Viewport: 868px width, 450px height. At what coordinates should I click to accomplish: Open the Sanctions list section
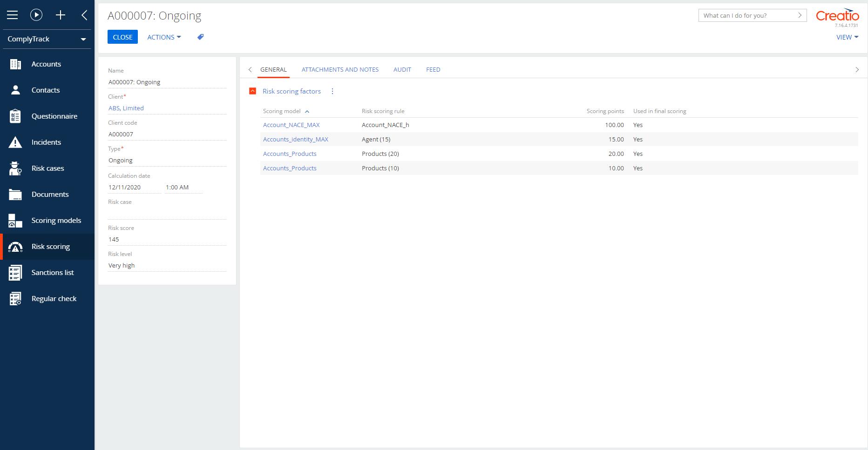(x=52, y=272)
